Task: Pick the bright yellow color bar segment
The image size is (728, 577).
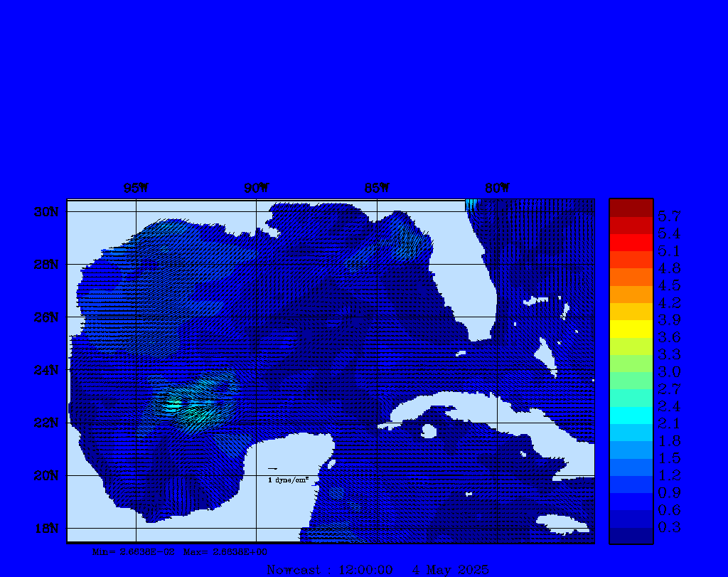Action: [x=631, y=329]
